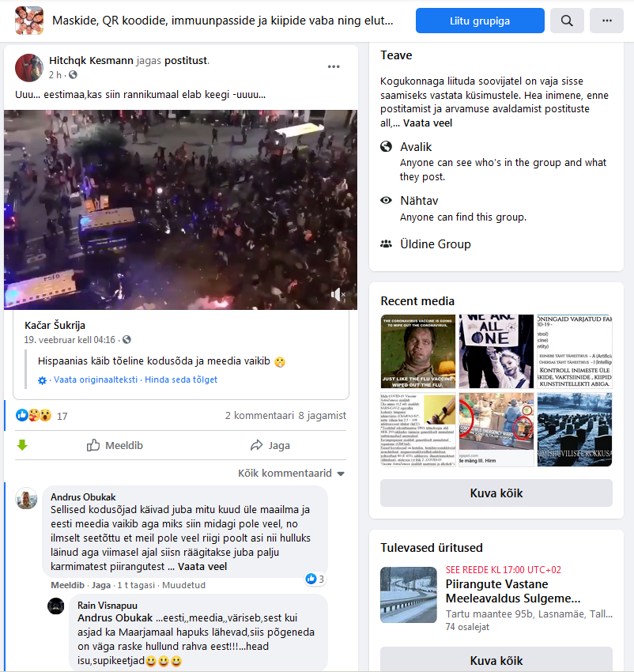Screen dimensions: 634x672
Task: Like the post with the Meeldib thumbs-up
Action: click(115, 445)
